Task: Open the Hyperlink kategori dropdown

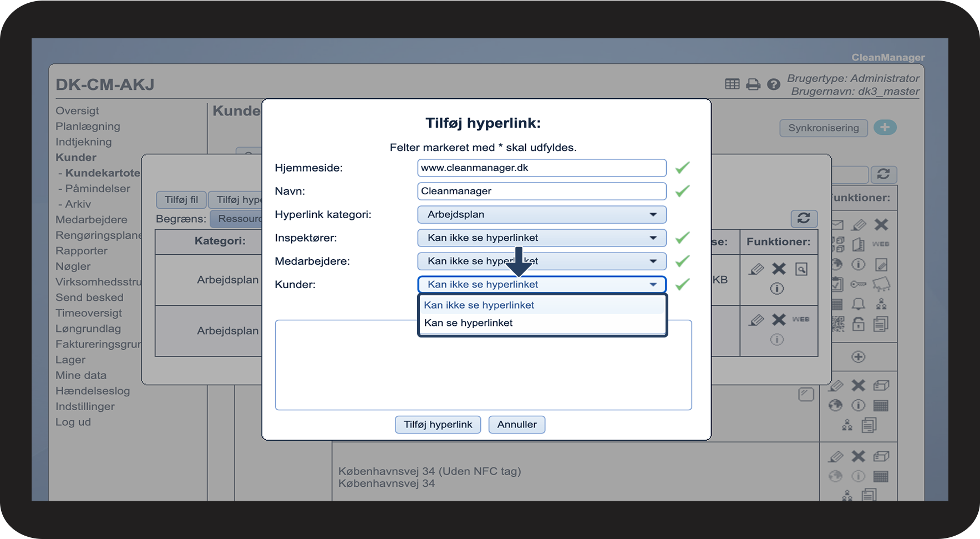Action: pyautogui.click(x=542, y=214)
